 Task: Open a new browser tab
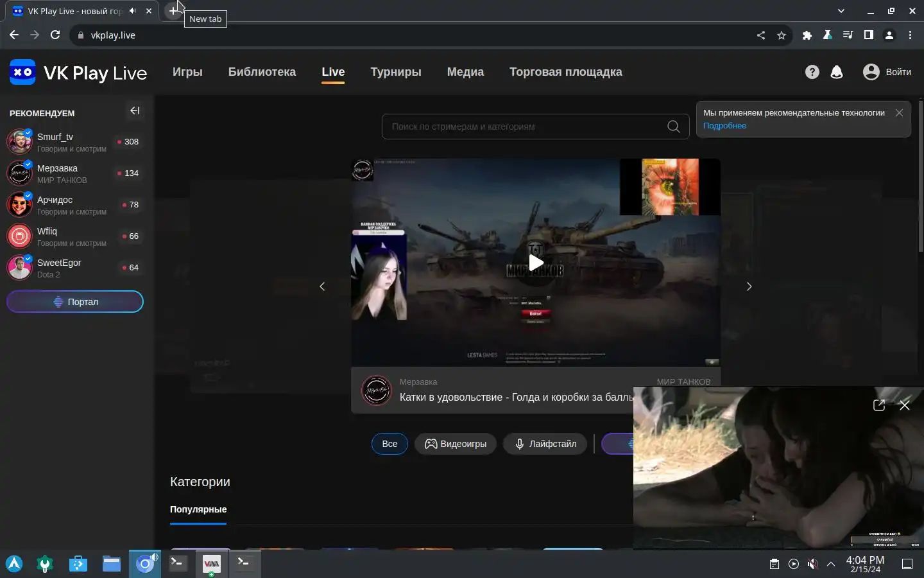coord(173,11)
